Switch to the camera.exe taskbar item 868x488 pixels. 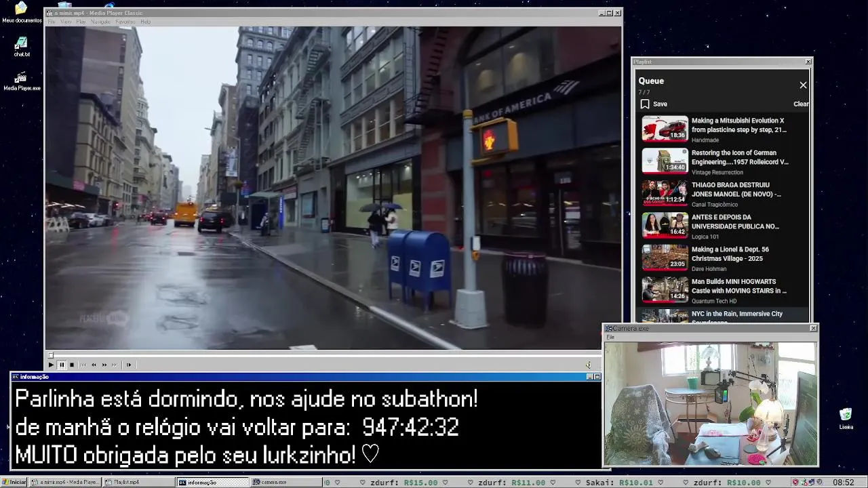pos(285,482)
